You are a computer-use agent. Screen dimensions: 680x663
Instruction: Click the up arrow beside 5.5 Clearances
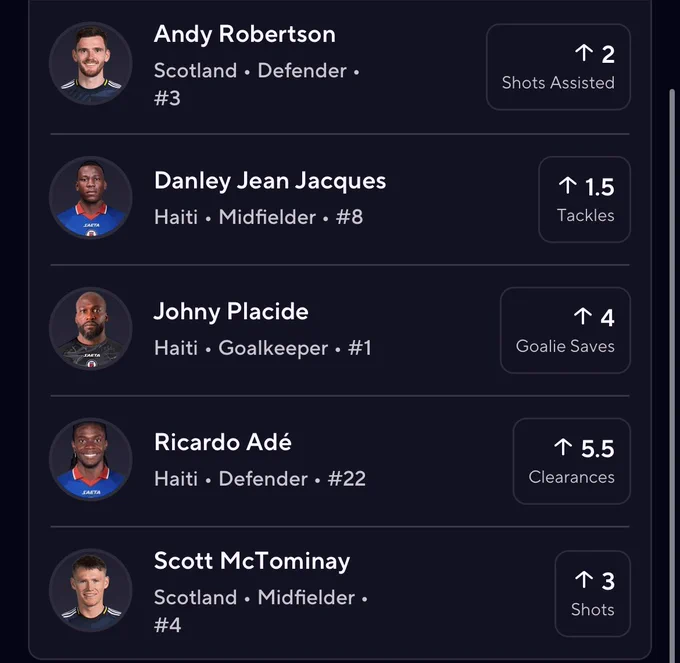563,447
